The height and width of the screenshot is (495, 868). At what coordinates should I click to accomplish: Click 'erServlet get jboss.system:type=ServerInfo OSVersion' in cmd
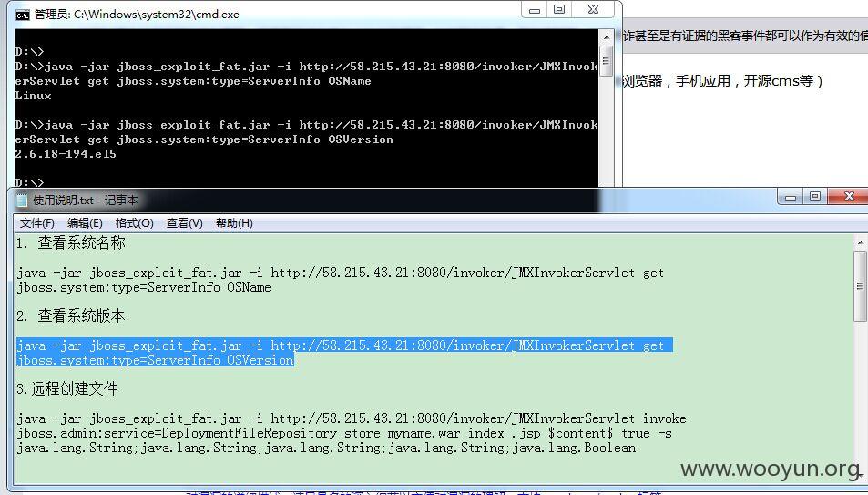coord(204,139)
